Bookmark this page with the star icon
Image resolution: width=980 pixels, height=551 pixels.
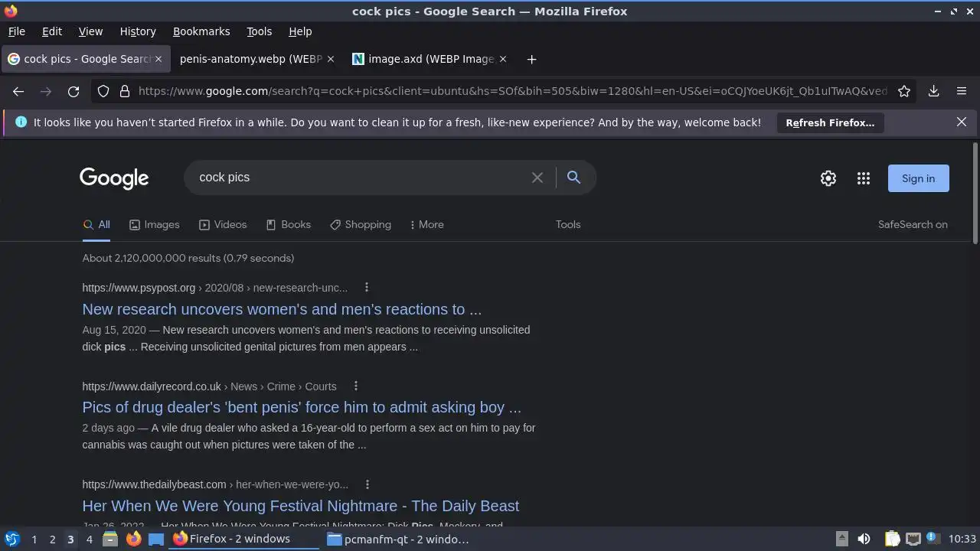coord(904,91)
